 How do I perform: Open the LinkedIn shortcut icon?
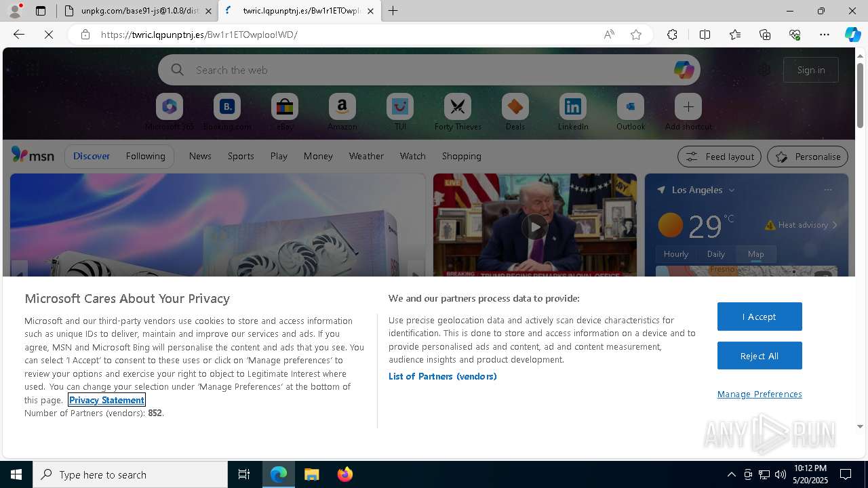[573, 106]
